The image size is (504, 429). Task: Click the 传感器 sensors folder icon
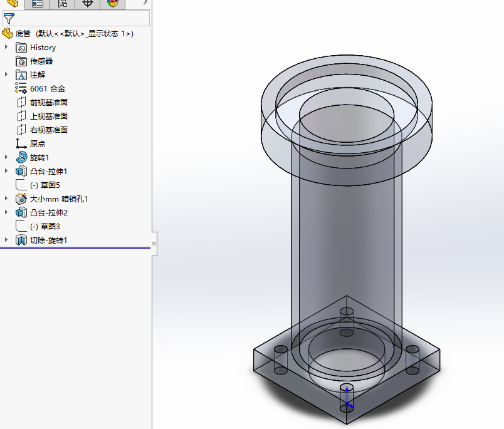tap(21, 61)
